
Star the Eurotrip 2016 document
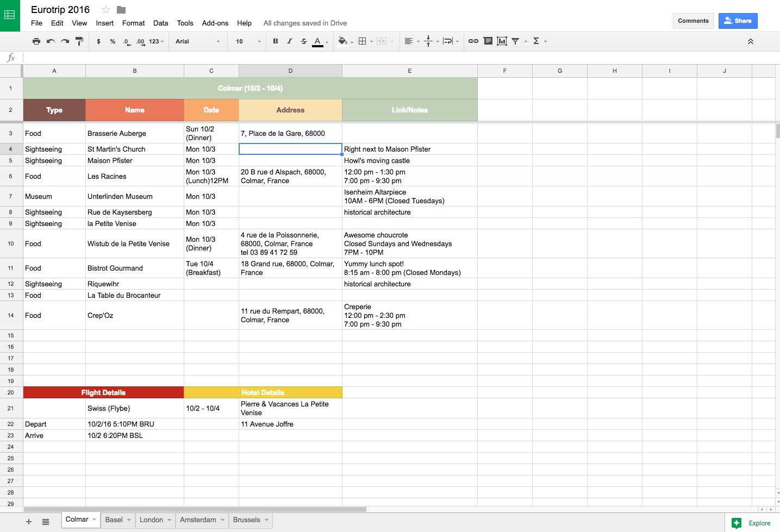pos(106,10)
